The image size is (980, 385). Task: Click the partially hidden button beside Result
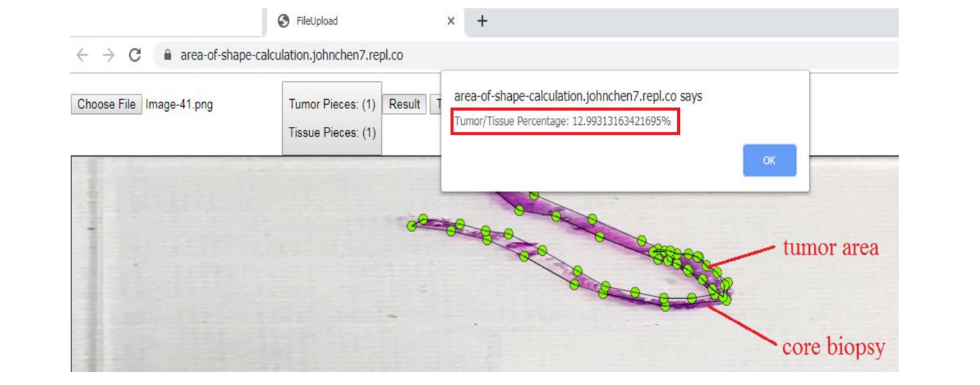[x=435, y=105]
